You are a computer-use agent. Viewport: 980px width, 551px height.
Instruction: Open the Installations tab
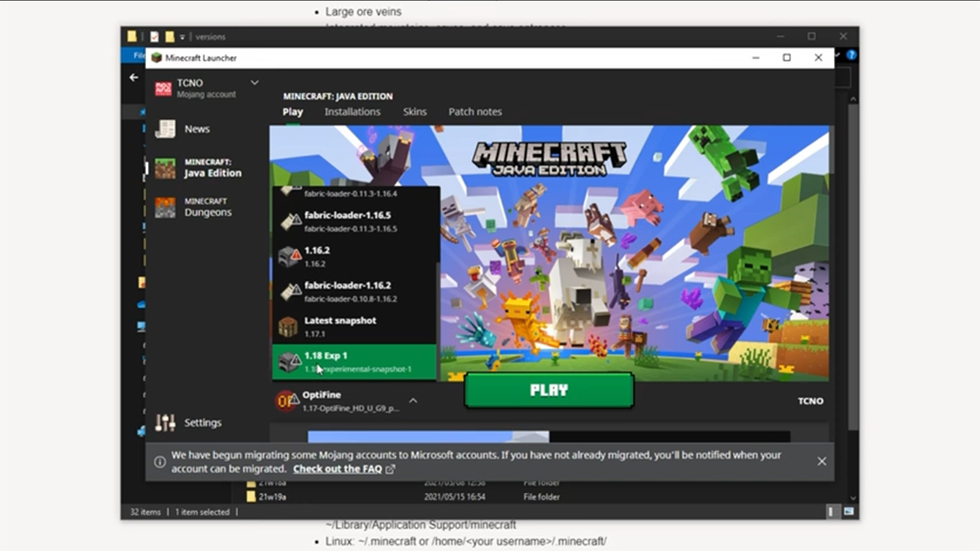click(x=353, y=112)
